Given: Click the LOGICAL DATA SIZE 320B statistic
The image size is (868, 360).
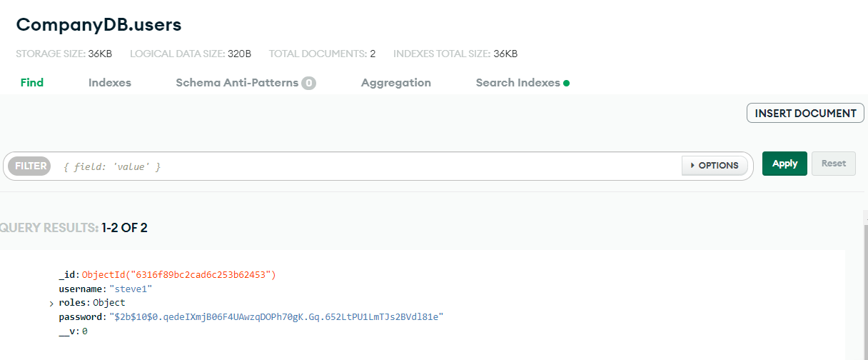Looking at the screenshot, I should point(191,54).
